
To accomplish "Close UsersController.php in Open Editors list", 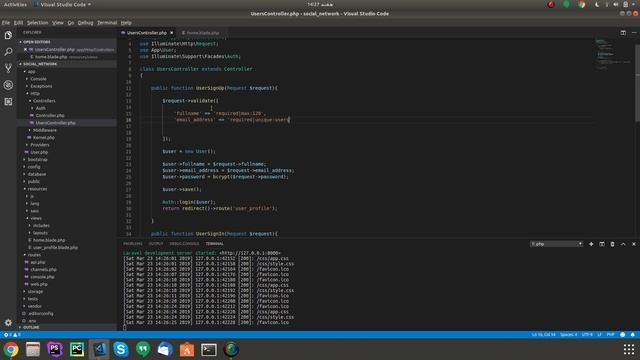I will click(x=25, y=49).
